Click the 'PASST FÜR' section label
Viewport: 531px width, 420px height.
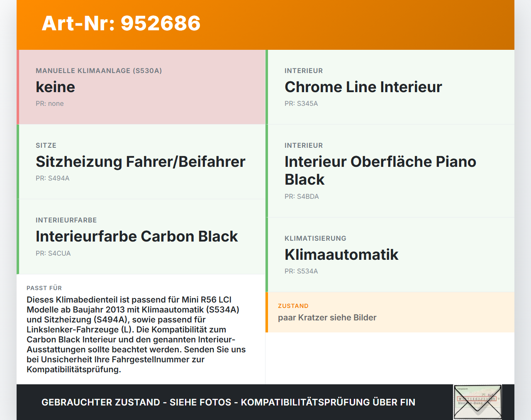(x=44, y=288)
